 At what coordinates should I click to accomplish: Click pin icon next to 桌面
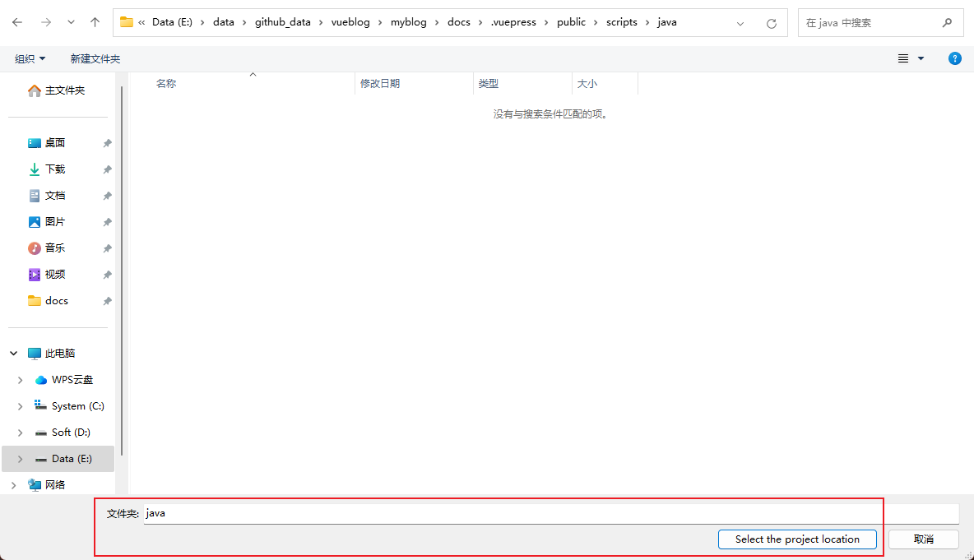[x=107, y=143]
